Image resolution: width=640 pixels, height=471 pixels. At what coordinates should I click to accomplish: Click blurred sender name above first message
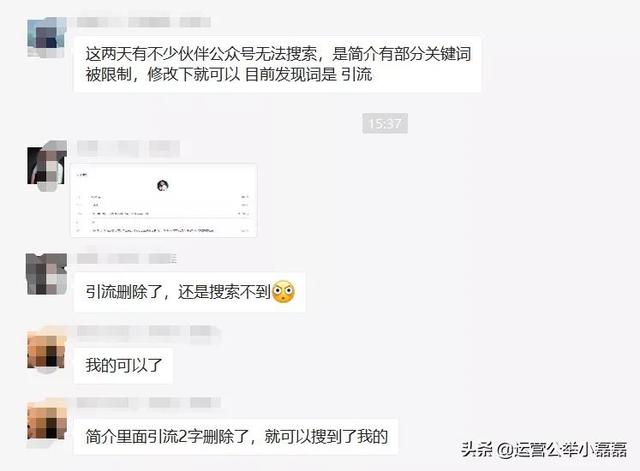144,22
